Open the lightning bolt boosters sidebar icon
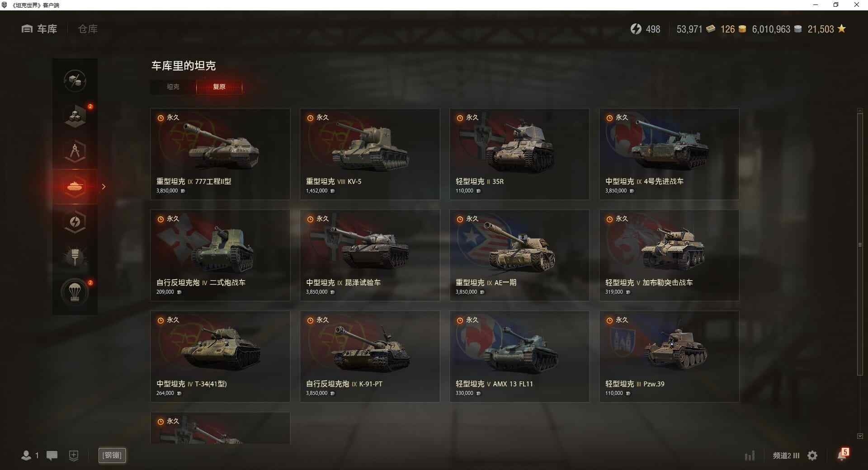This screenshot has width=868, height=470. point(75,222)
